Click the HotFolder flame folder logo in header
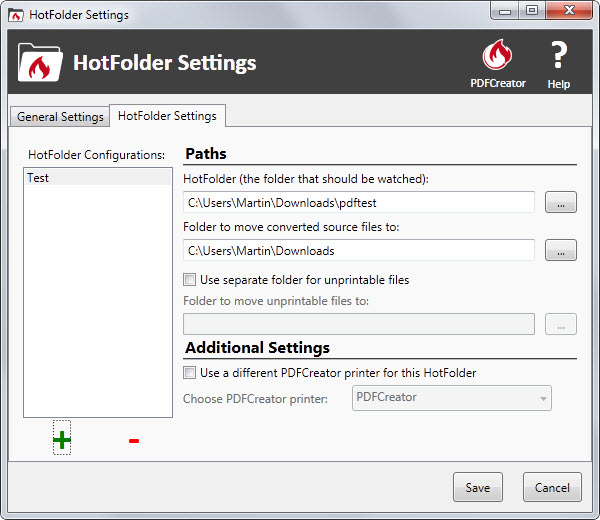 click(x=40, y=63)
